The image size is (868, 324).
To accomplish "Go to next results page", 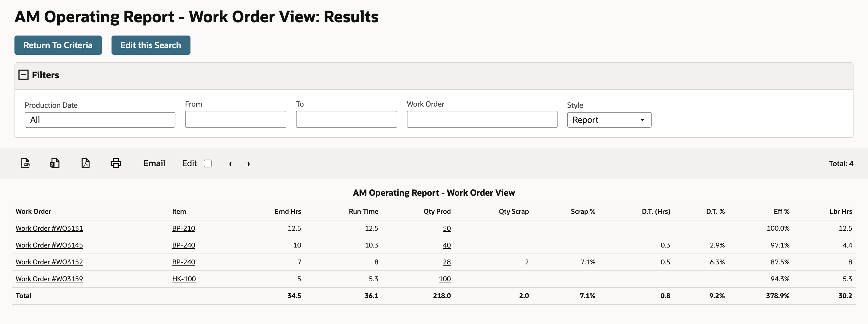I will (x=249, y=164).
